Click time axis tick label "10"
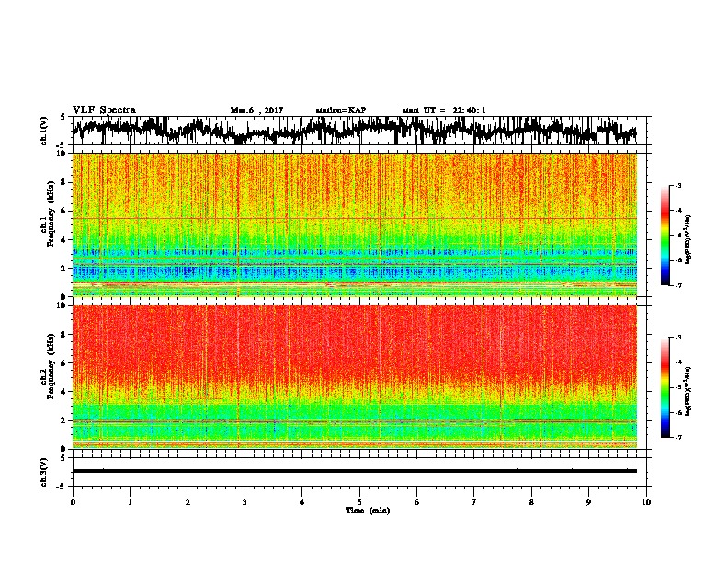This screenshot has width=728, height=563. (x=646, y=502)
